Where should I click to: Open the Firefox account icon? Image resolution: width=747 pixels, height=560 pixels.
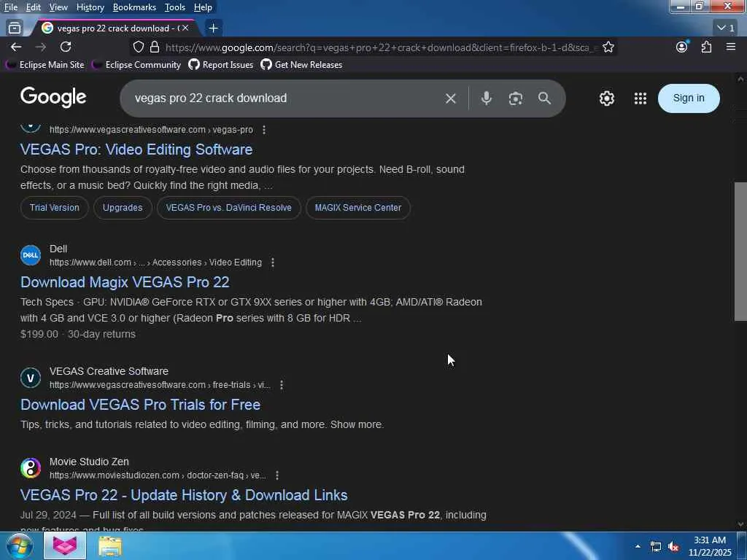click(682, 47)
